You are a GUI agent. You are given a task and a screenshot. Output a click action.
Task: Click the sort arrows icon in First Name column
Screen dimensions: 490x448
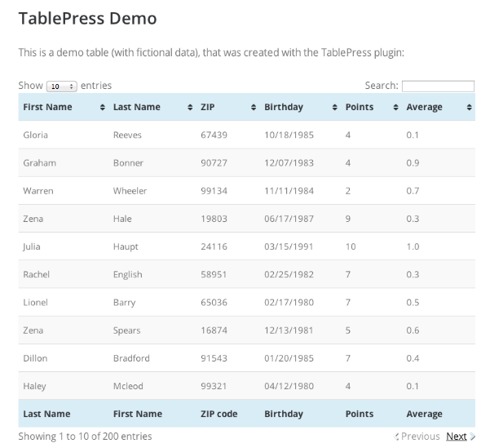coord(102,108)
